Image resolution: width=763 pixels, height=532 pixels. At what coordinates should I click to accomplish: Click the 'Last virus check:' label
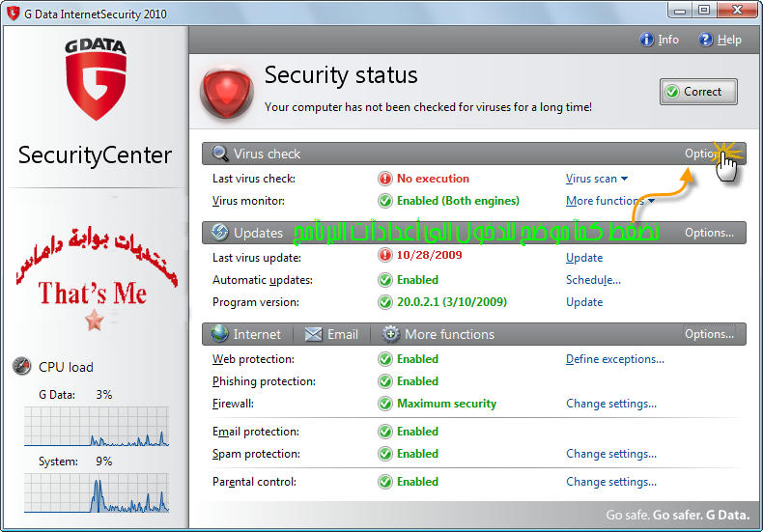[253, 179]
